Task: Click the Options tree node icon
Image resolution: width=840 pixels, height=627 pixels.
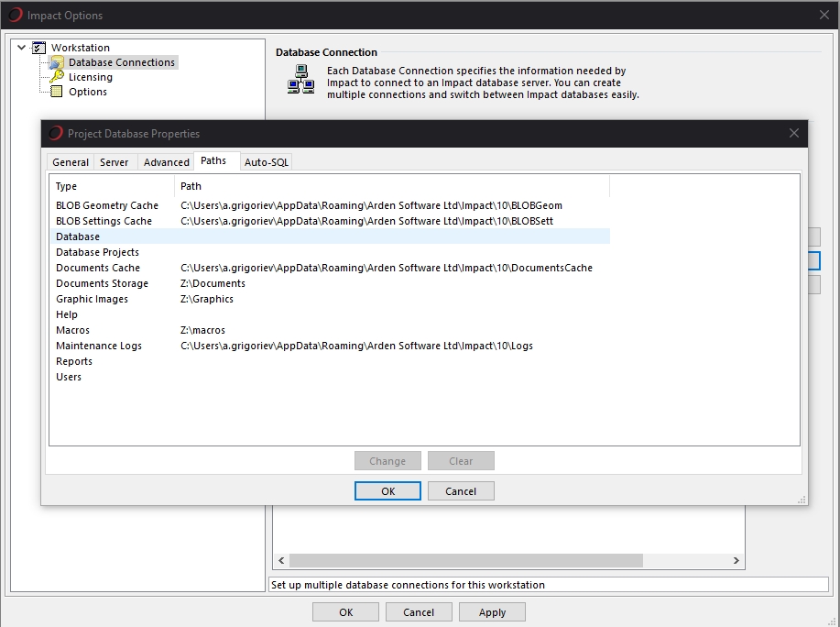Action: click(56, 92)
